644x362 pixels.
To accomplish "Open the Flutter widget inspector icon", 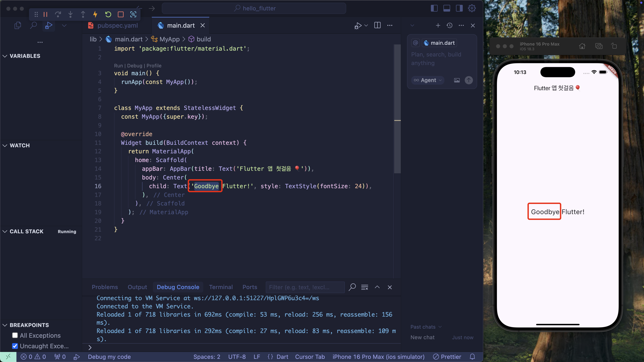I will [x=133, y=14].
